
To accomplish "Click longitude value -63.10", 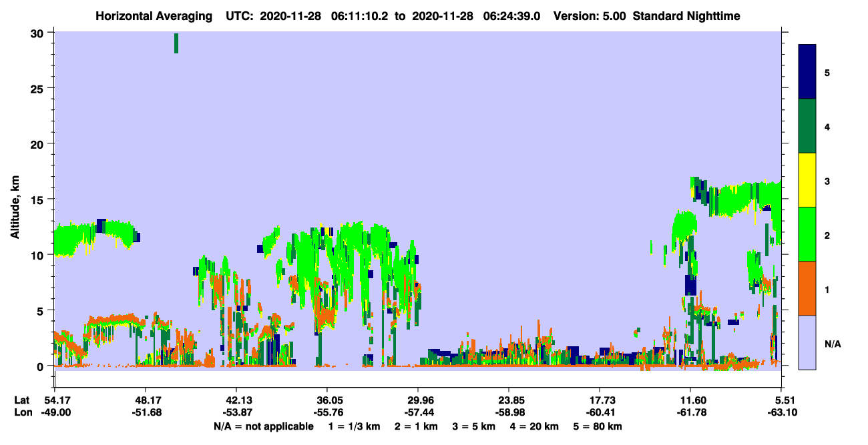I will click(x=781, y=412).
